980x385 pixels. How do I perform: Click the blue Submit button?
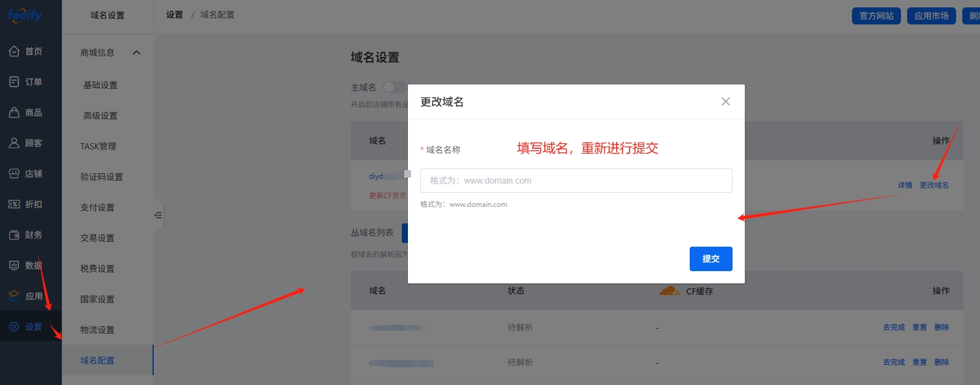(710, 259)
